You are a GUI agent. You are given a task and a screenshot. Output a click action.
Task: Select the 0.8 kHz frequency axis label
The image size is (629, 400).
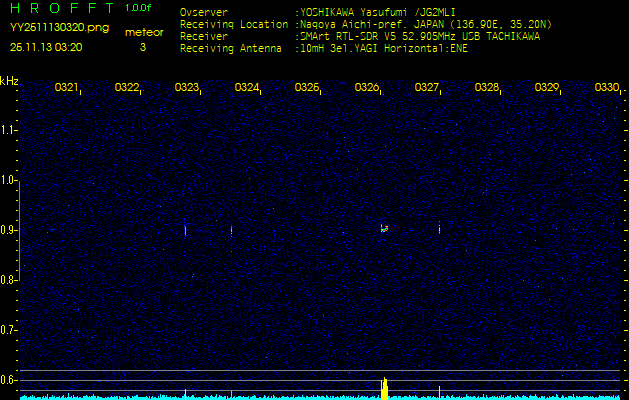(x=9, y=280)
